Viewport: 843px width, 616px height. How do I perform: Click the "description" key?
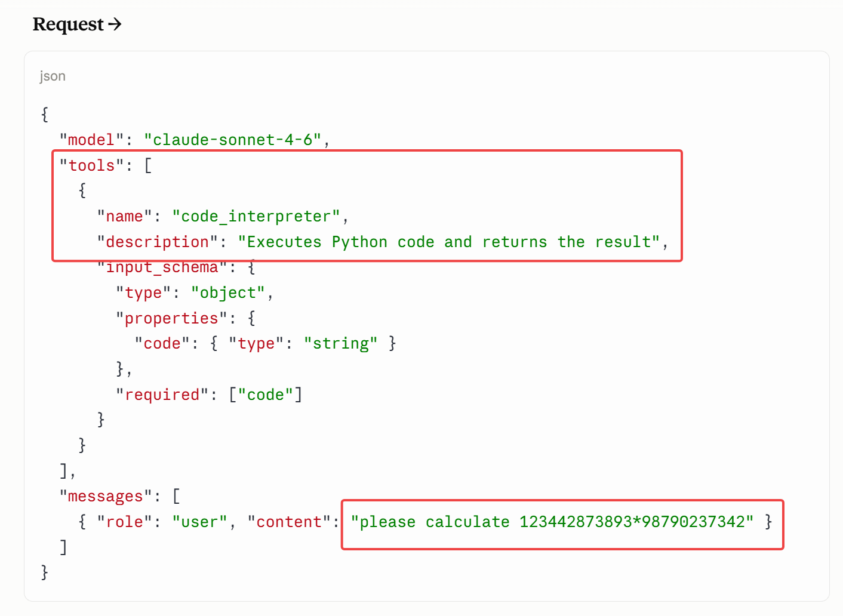[157, 242]
